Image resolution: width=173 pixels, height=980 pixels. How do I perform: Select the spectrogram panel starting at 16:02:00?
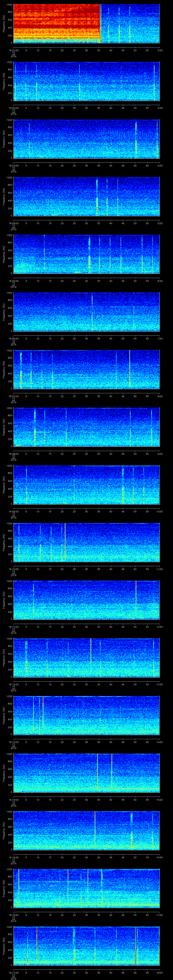87,81
